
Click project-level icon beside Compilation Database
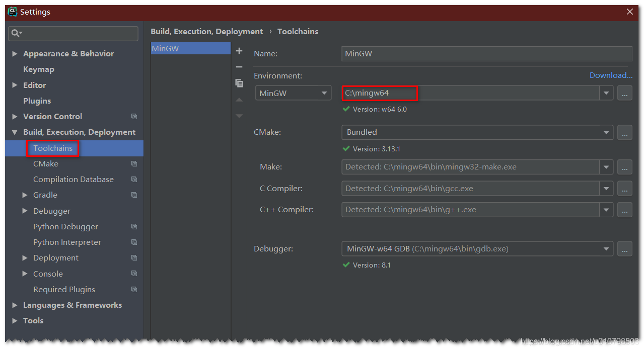[134, 180]
